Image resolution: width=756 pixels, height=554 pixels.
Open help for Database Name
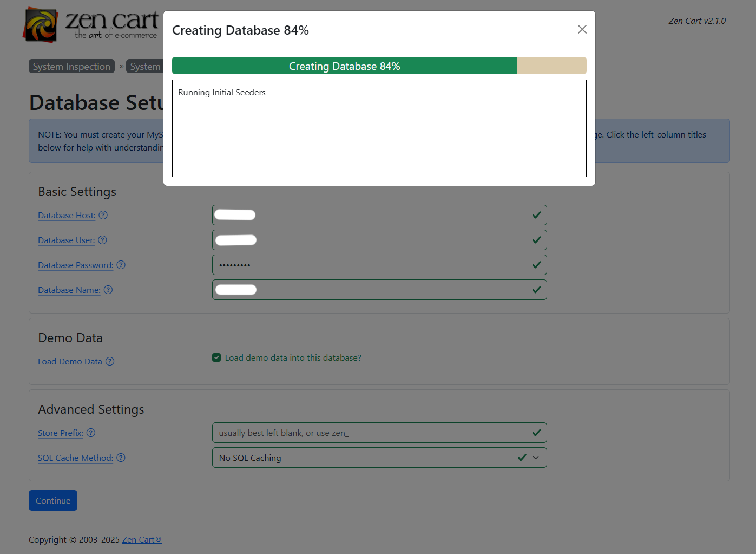point(108,290)
